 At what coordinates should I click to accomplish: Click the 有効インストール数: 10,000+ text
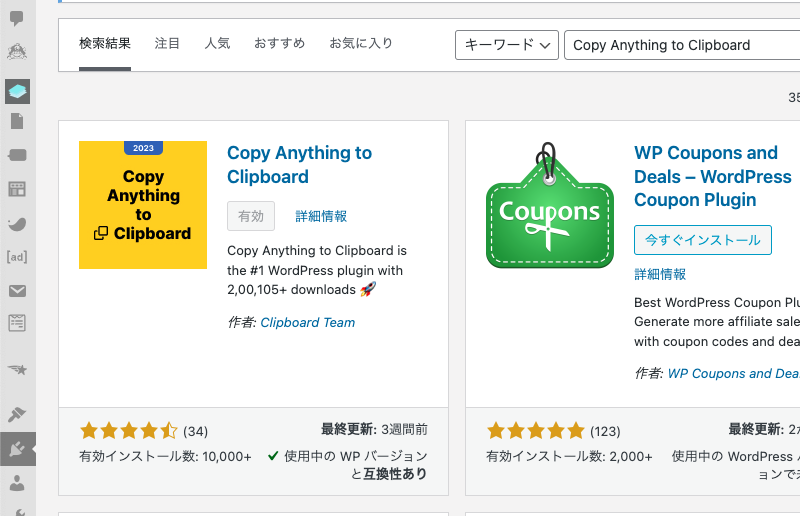[x=165, y=456]
